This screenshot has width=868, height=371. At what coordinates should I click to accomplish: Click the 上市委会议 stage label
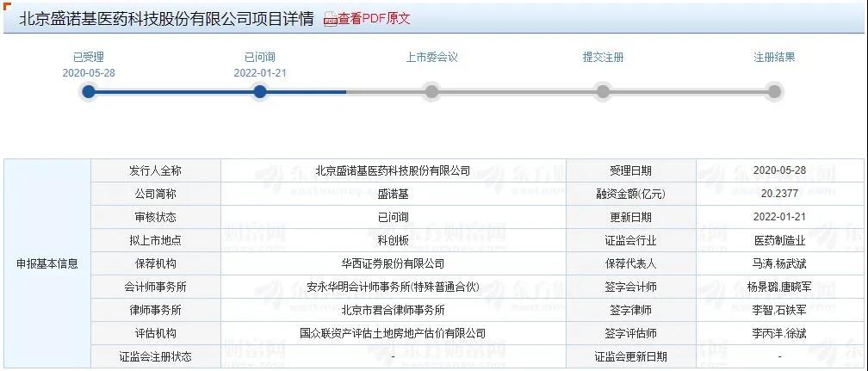[431, 57]
